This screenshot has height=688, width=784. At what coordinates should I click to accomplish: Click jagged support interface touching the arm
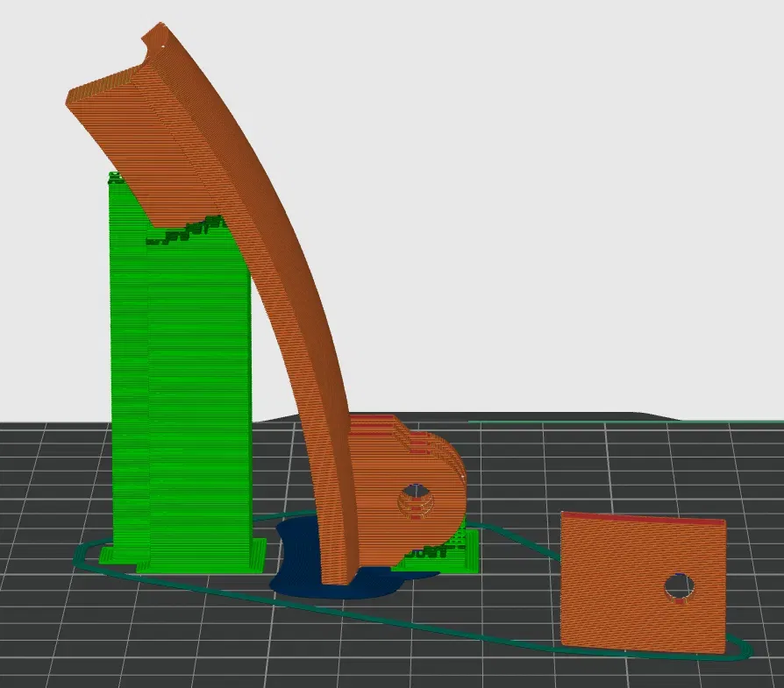click(x=186, y=230)
